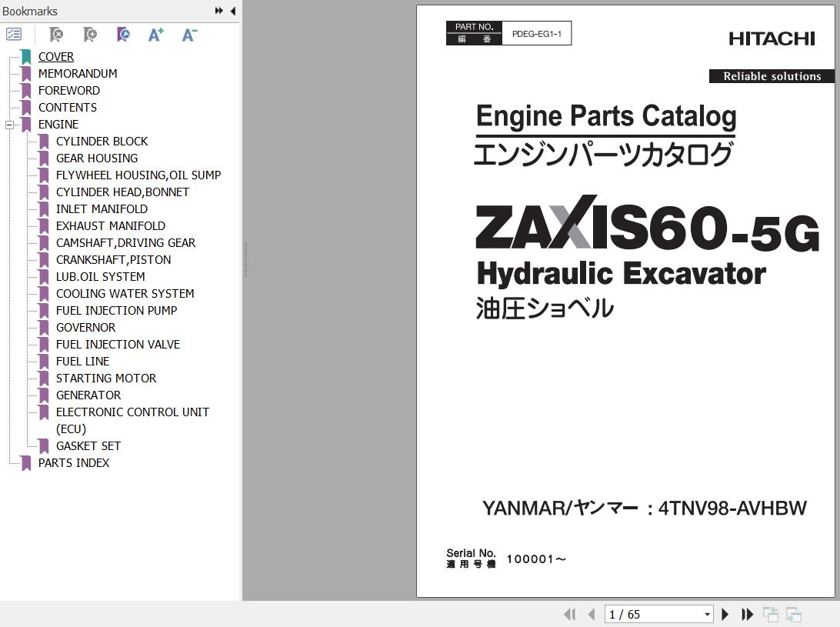Click the HITACHI logo on the page
This screenshot has height=627, width=840.
(772, 38)
